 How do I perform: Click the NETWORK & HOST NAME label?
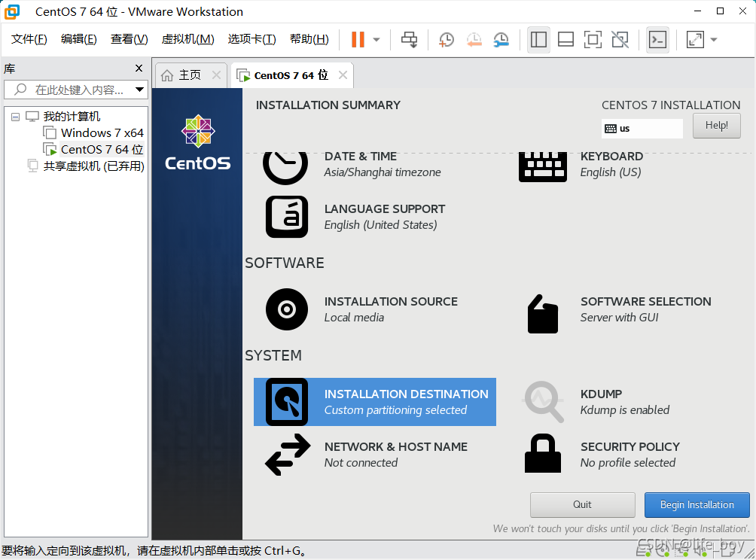pos(396,447)
